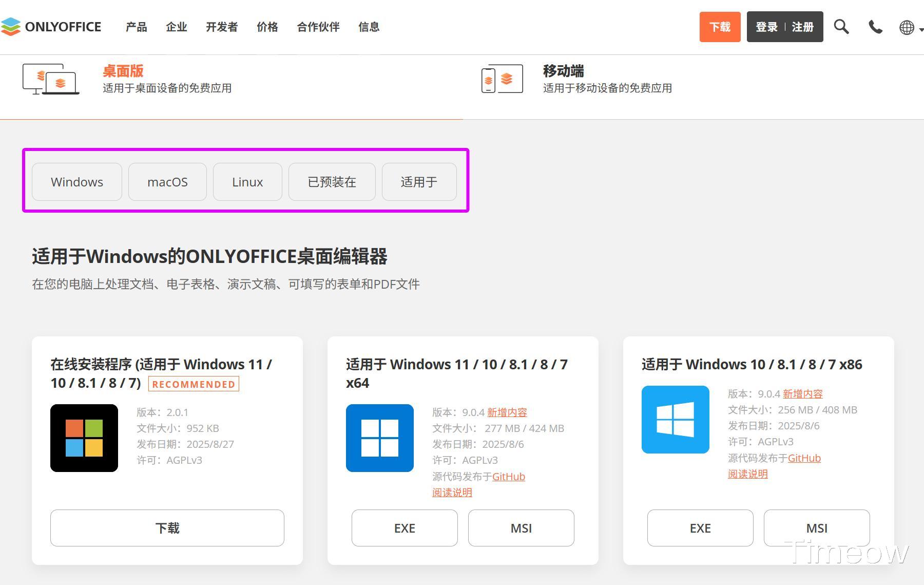Click the 注册 register link
924x585 pixels.
point(803,27)
